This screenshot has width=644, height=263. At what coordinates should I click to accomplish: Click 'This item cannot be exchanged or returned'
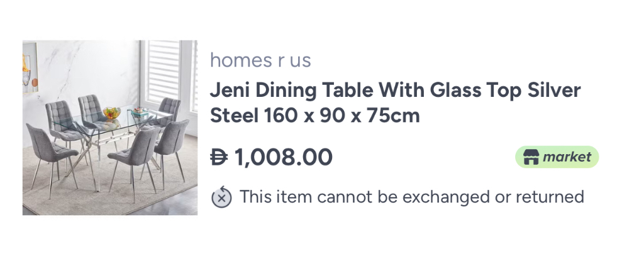(412, 197)
